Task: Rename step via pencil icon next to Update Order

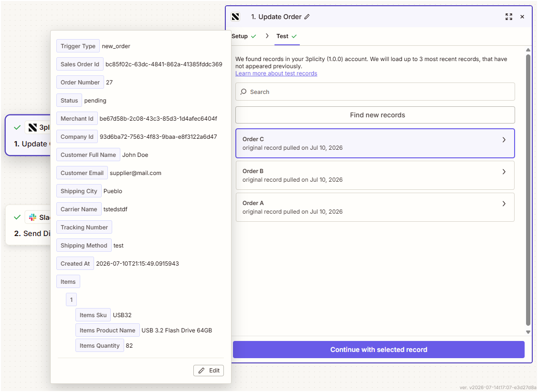Action: (x=307, y=17)
